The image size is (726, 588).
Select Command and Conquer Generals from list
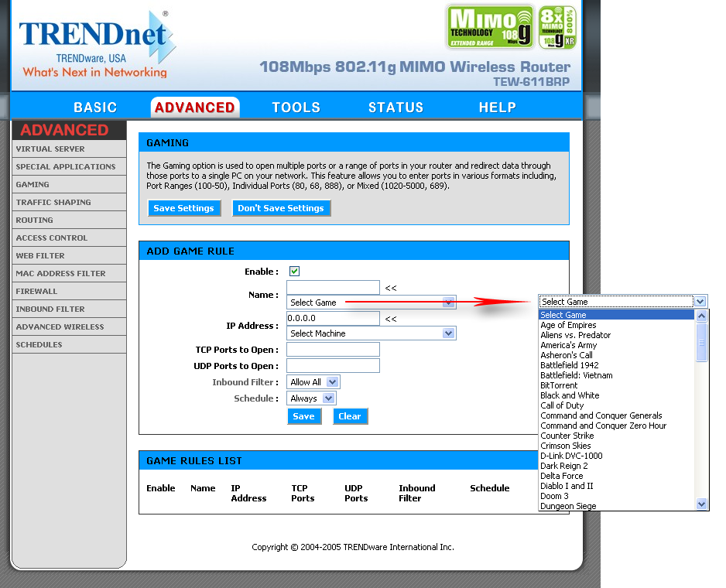(x=617, y=415)
